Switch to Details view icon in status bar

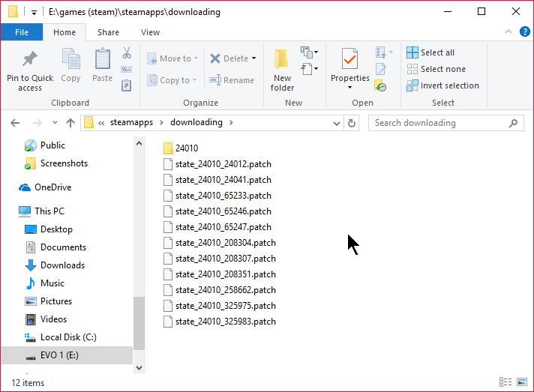tap(505, 382)
